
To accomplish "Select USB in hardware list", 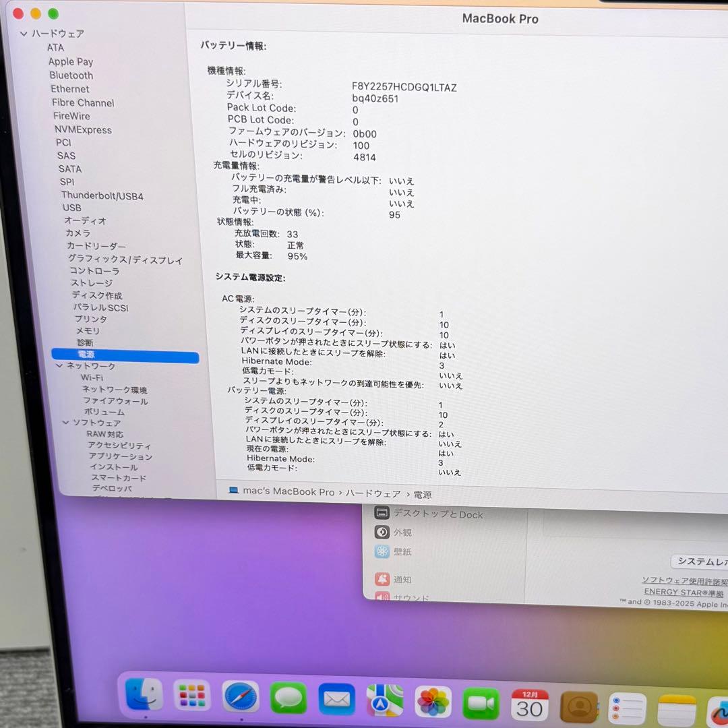I will [71, 208].
